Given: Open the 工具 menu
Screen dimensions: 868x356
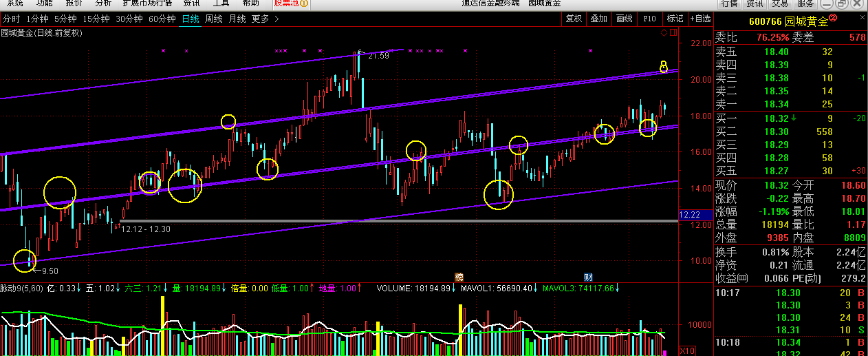Looking at the screenshot, I should pyautogui.click(x=220, y=3).
